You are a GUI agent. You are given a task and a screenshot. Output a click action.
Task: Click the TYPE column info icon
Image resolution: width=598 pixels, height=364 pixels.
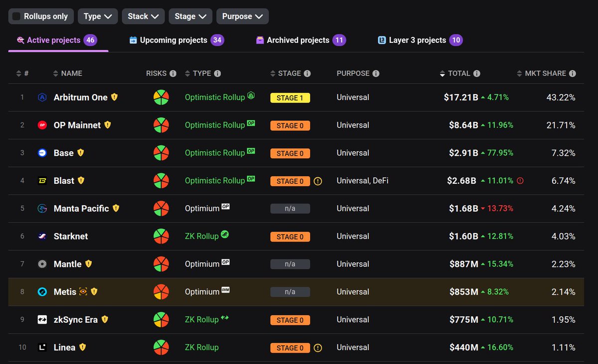(218, 74)
